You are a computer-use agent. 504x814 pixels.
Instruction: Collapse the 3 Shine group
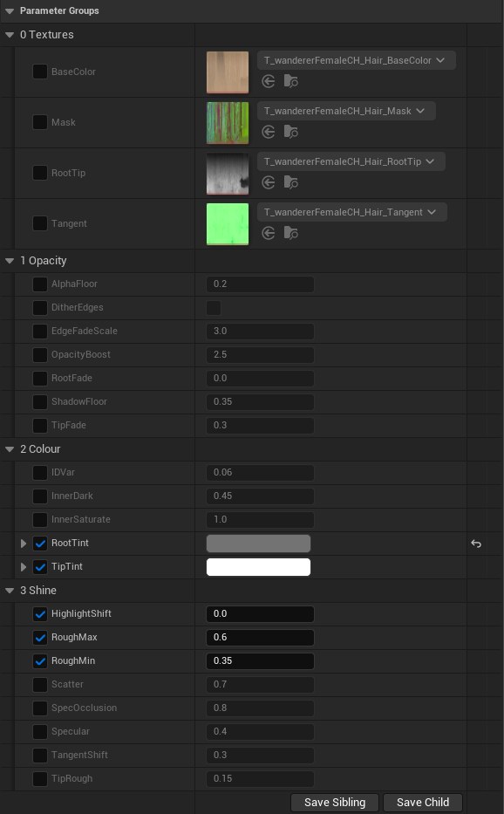10,591
